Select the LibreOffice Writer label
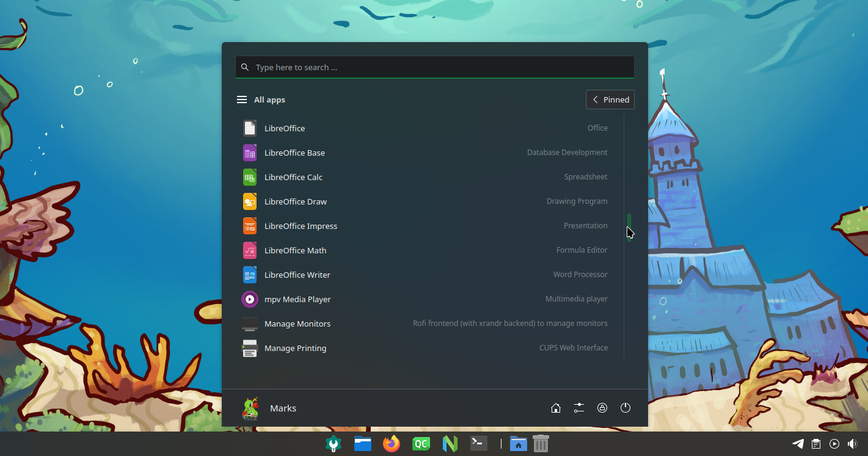 point(297,275)
